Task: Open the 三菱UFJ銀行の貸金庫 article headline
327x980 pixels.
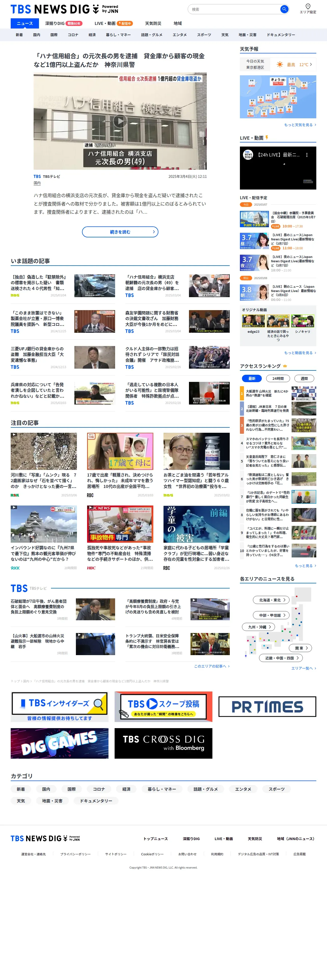Action: click(x=38, y=354)
